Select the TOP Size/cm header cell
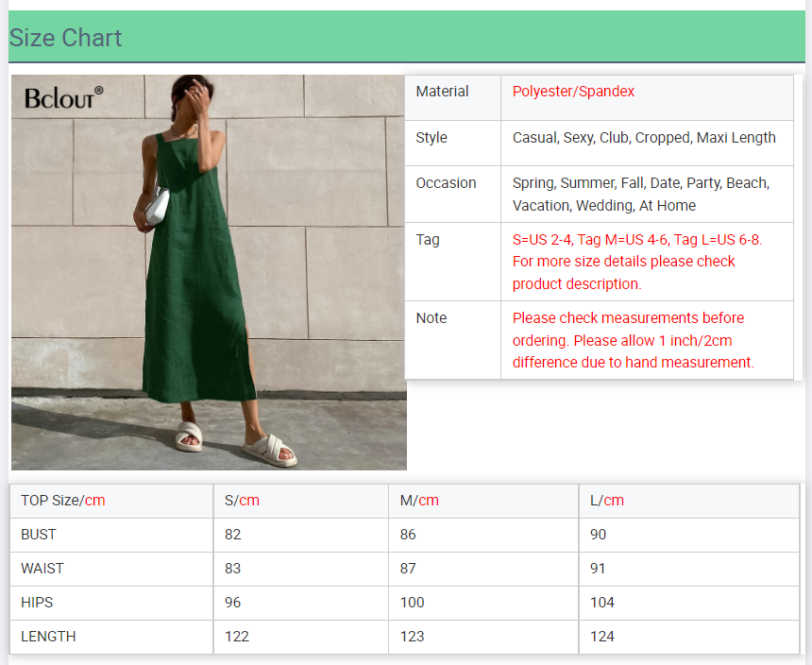812x665 pixels. point(63,501)
